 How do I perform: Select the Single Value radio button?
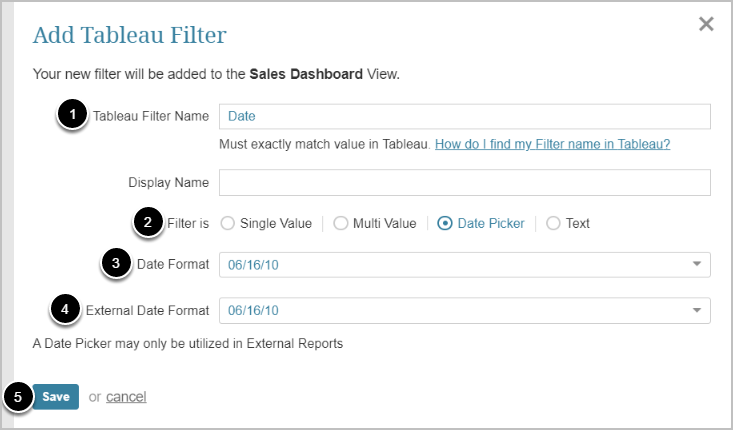tap(227, 223)
